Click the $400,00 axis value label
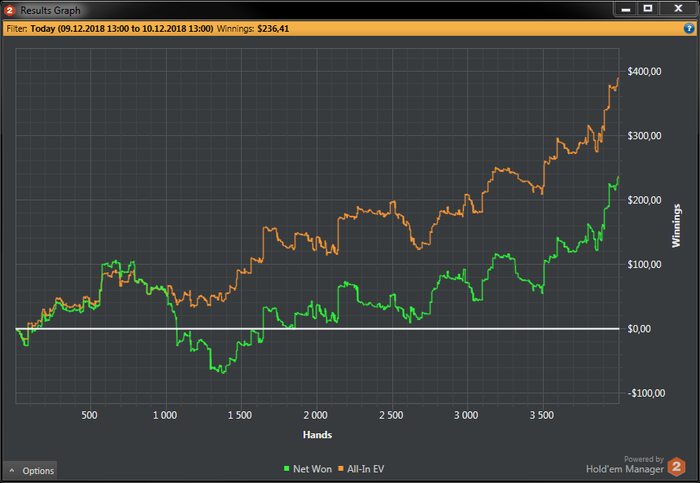The image size is (700, 483). point(644,71)
